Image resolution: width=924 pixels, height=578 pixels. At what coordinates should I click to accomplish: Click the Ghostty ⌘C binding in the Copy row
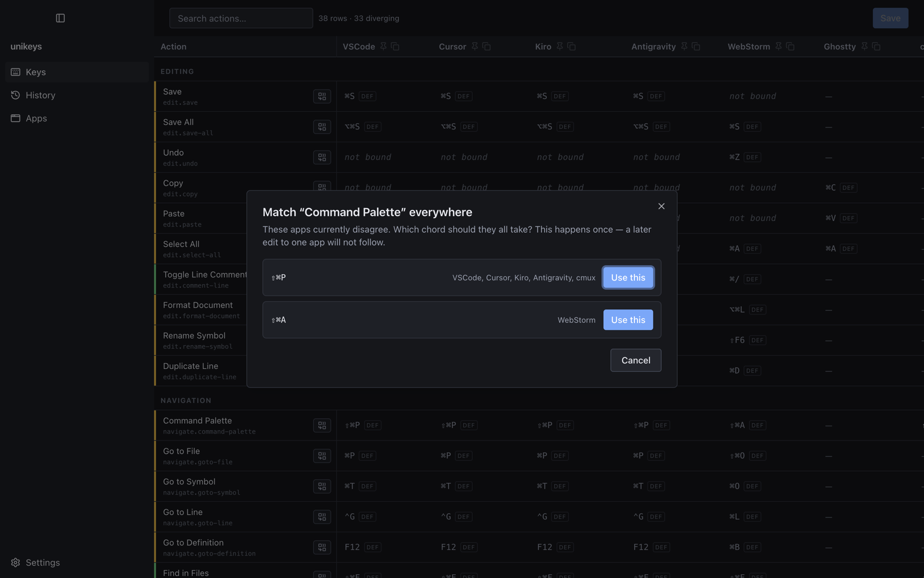pyautogui.click(x=831, y=188)
